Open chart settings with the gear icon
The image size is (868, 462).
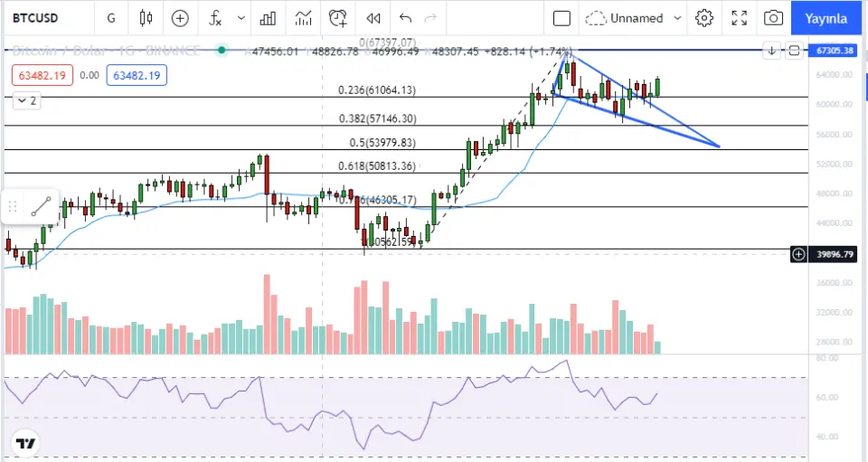[x=704, y=18]
